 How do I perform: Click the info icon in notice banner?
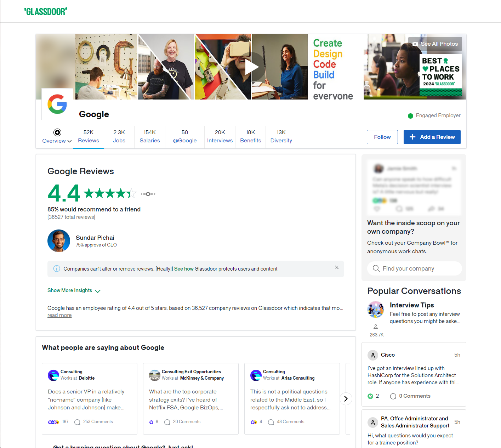57,269
